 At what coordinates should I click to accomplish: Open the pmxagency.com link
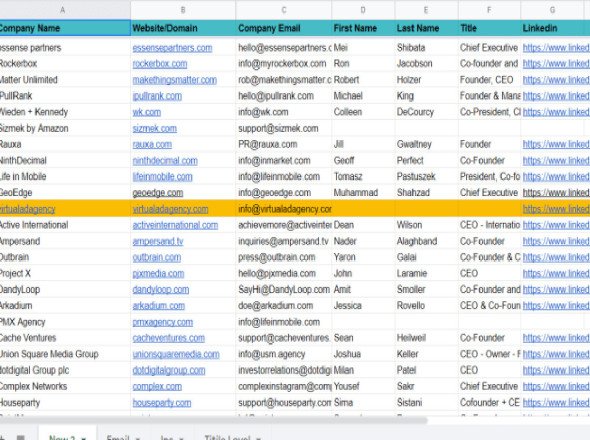coord(163,322)
